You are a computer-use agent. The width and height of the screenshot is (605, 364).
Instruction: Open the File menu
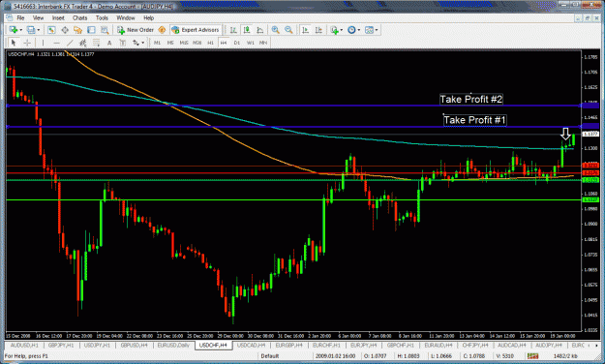[20, 17]
